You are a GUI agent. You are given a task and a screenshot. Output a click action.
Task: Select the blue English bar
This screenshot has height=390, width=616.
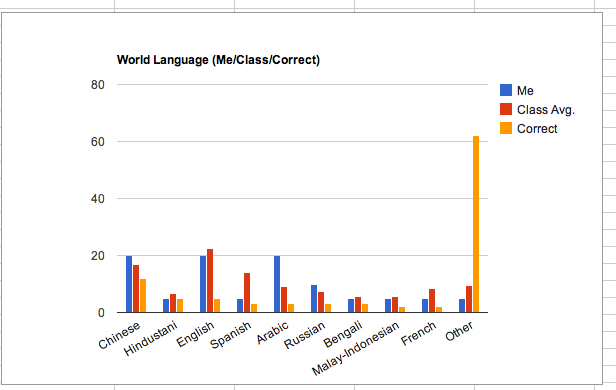(x=203, y=284)
